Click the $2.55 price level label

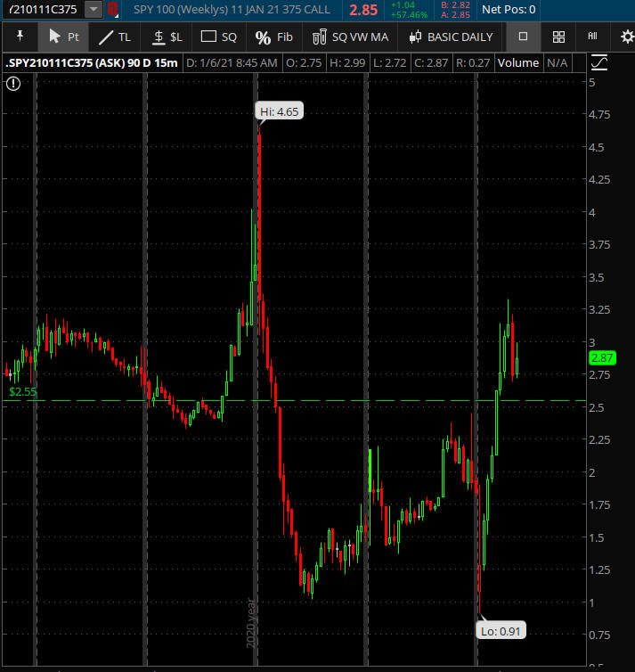coord(22,392)
